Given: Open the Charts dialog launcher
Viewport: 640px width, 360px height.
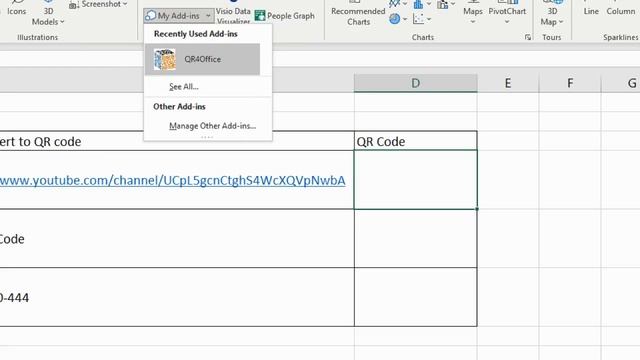Looking at the screenshot, I should 528,37.
